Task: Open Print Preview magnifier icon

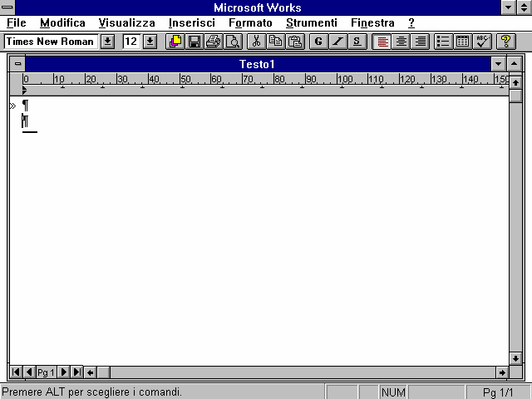Action: (233, 42)
